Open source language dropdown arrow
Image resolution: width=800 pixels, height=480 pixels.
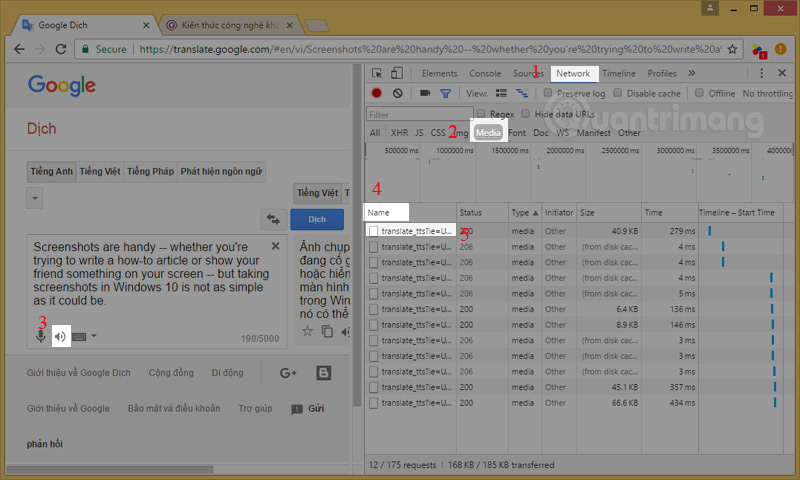tap(35, 198)
